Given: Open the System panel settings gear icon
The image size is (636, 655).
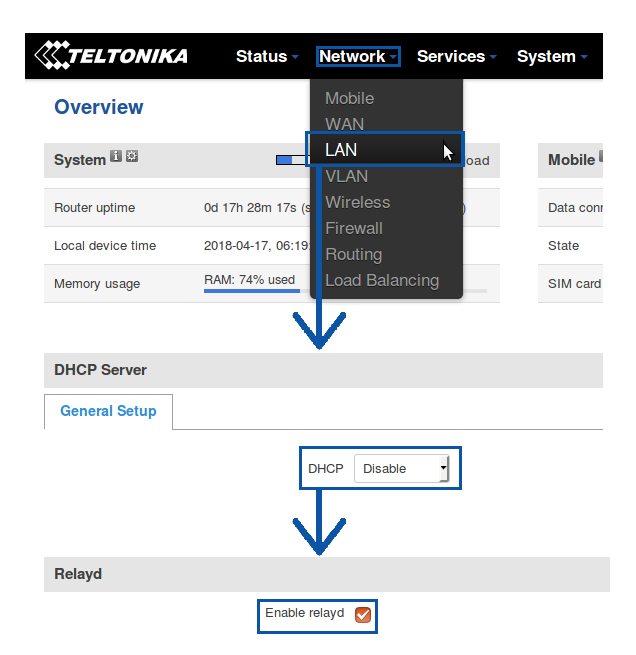Looking at the screenshot, I should pyautogui.click(x=132, y=157).
